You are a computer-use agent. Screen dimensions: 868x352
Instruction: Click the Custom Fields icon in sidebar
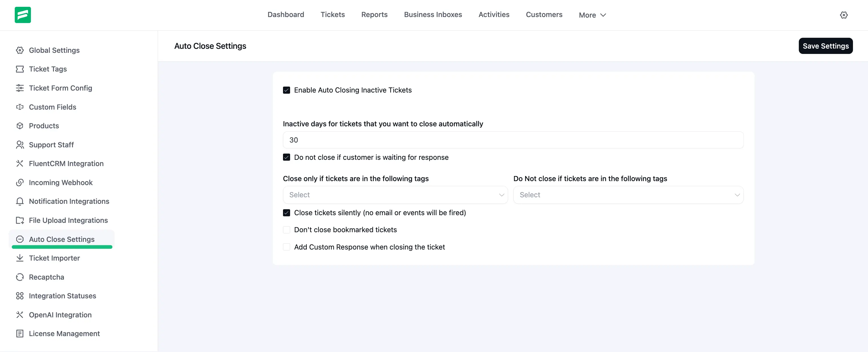click(x=20, y=107)
